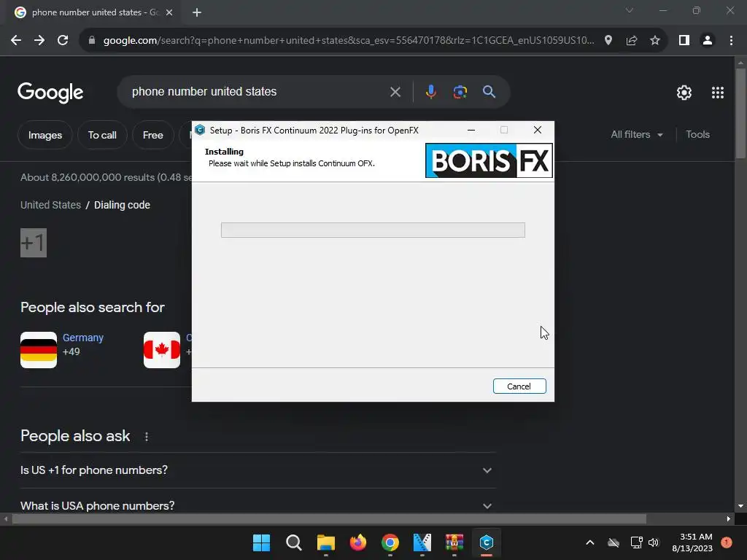747x560 pixels.
Task: Open Google search Tools
Action: coord(697,134)
